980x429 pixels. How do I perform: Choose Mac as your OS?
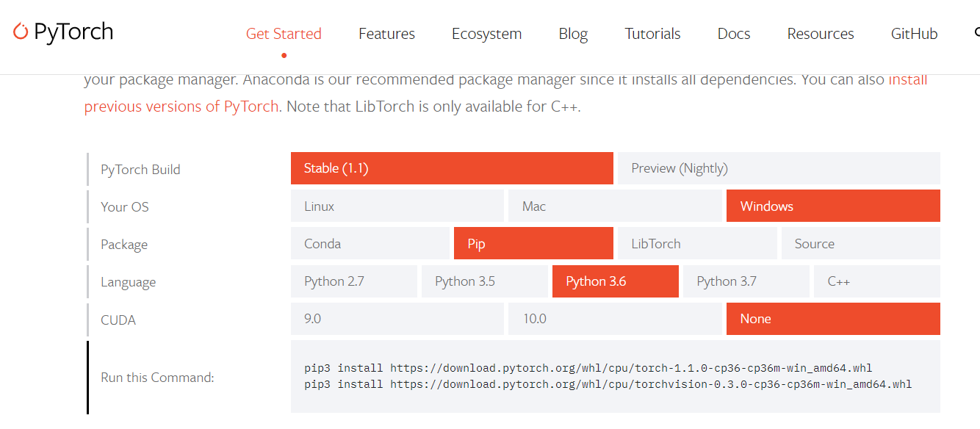point(615,206)
